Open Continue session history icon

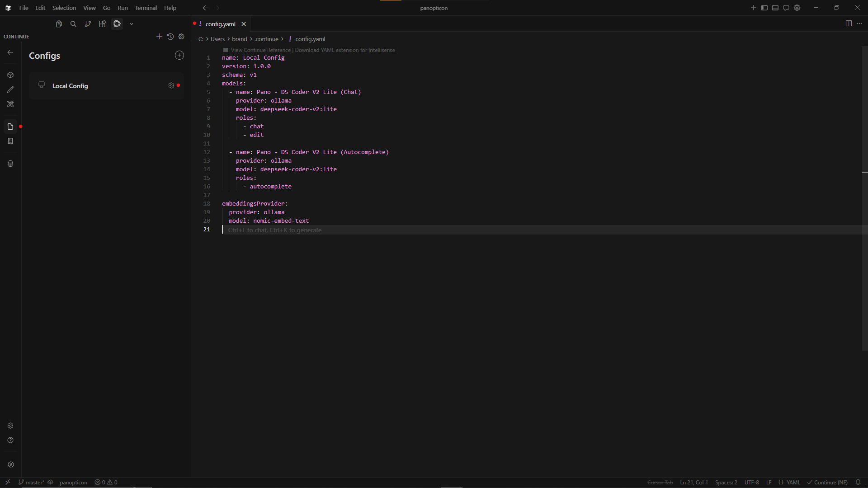pos(170,37)
